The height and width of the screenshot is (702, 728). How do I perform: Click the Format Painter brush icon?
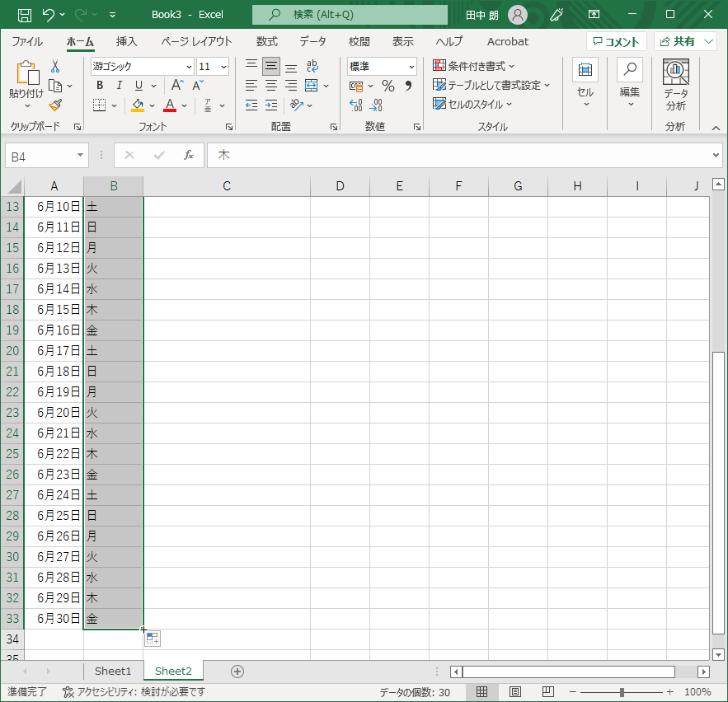tap(56, 105)
